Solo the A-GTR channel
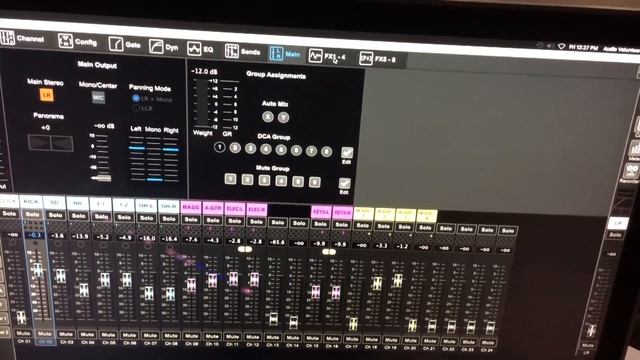This screenshot has width=640, height=360. [x=213, y=220]
